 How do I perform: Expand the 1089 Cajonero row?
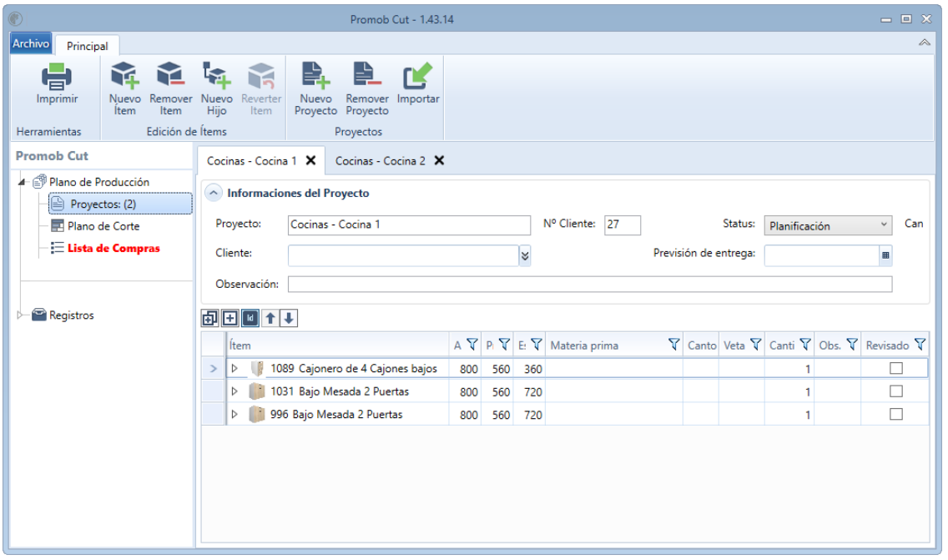coord(234,368)
